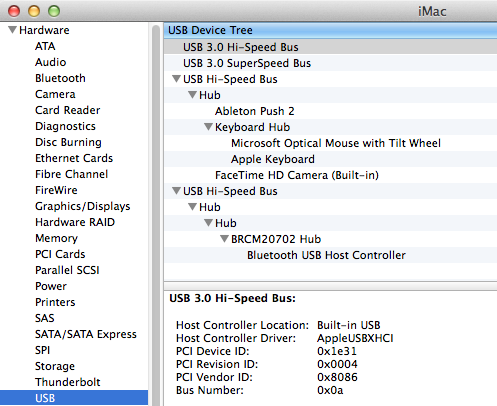The width and height of the screenshot is (497, 406).
Task: Select the BRCM20702 Hub row label
Action: point(276,239)
